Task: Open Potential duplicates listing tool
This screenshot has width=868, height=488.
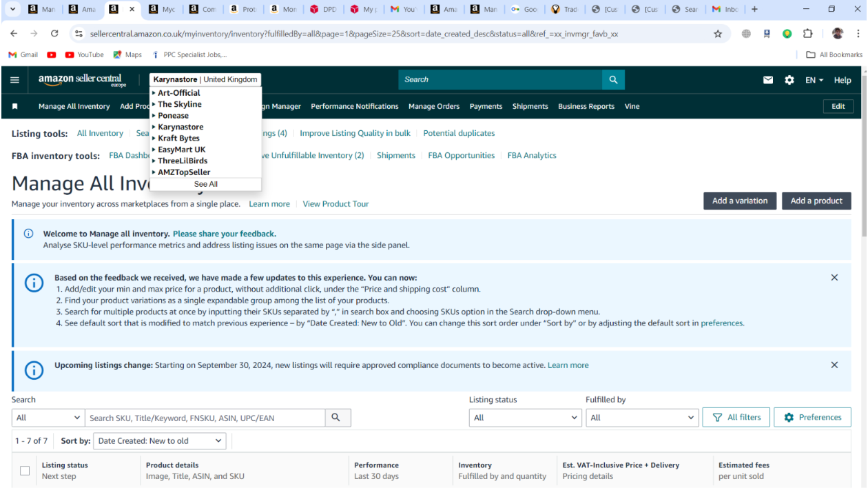Action: click(459, 133)
